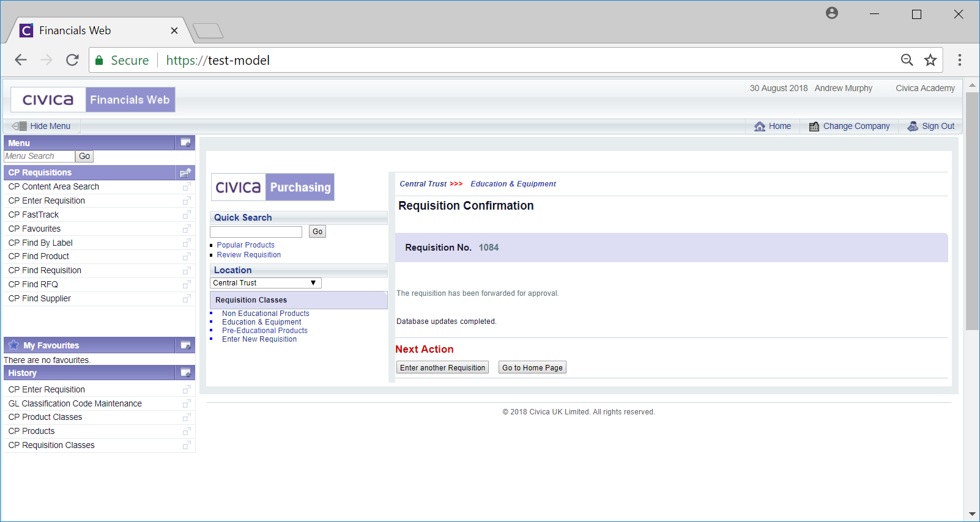The width and height of the screenshot is (980, 522).
Task: Click new-window icon beside CP Find Supplier
Action: (187, 298)
